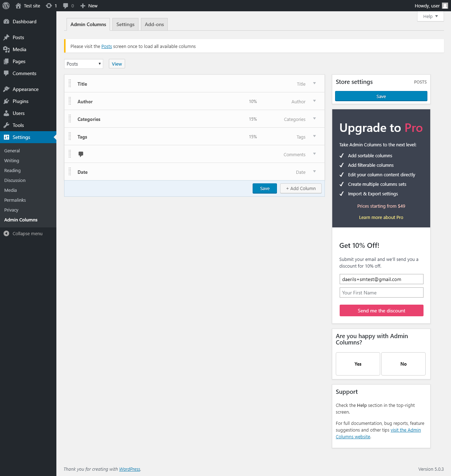Screen dimensions: 451x476
Task: Click Save below the columns list
Action: click(265, 188)
